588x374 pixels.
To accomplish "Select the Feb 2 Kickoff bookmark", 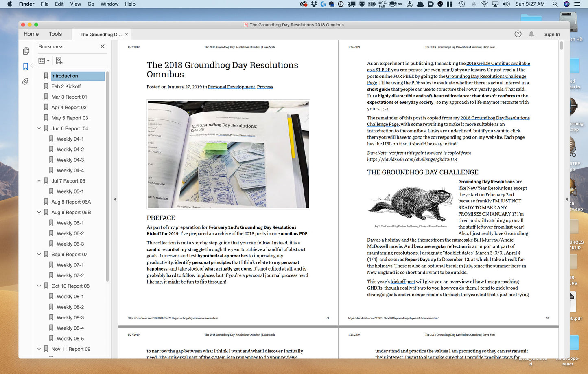I will (66, 86).
